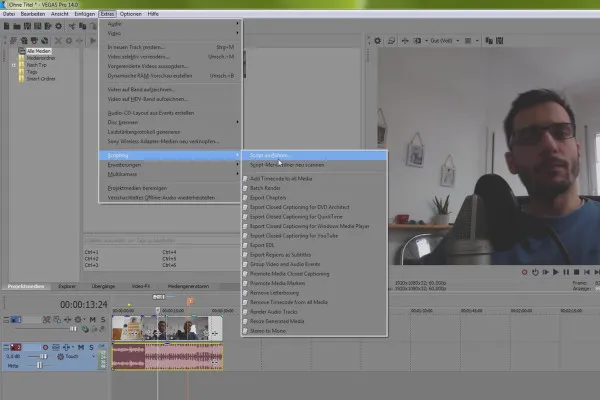Open overlays grid dropdown arrow in preview toolbar

click(x=477, y=41)
